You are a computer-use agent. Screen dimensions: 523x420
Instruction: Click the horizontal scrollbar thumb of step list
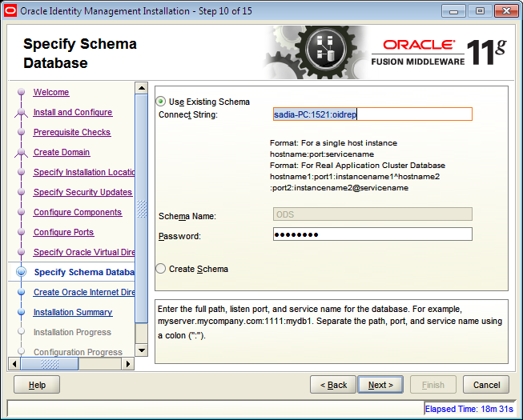[x=50, y=364]
